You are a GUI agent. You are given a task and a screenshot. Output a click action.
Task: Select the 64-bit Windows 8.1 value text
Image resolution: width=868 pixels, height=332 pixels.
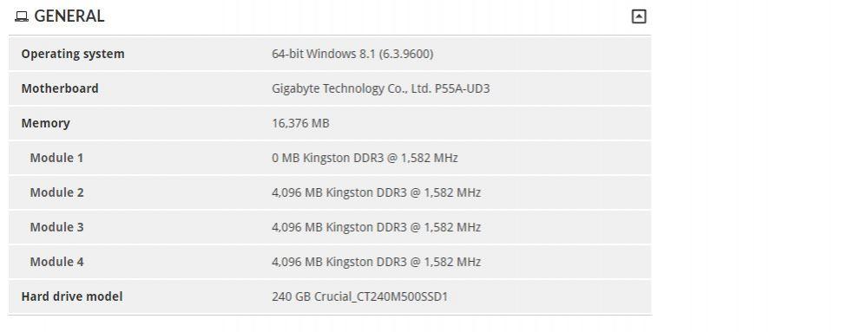coord(352,54)
